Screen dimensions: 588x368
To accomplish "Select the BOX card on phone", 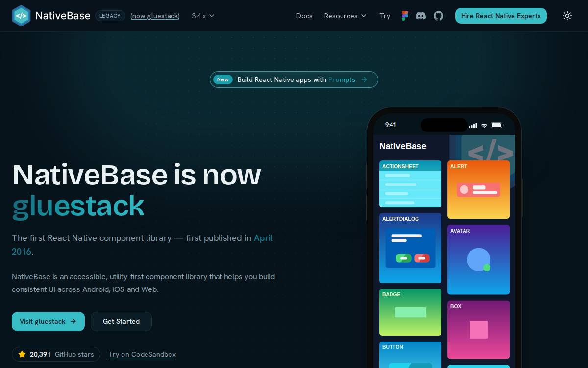I will click(478, 330).
